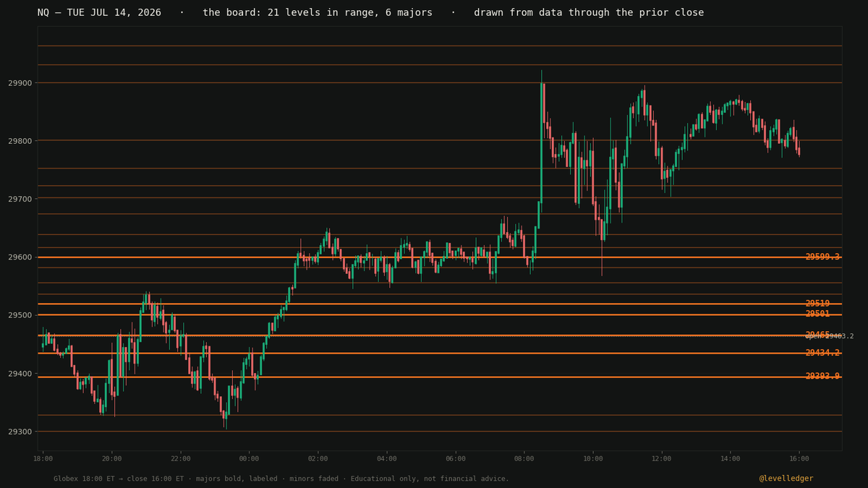
Task: Click the 12:00 time axis label
Action: click(661, 458)
